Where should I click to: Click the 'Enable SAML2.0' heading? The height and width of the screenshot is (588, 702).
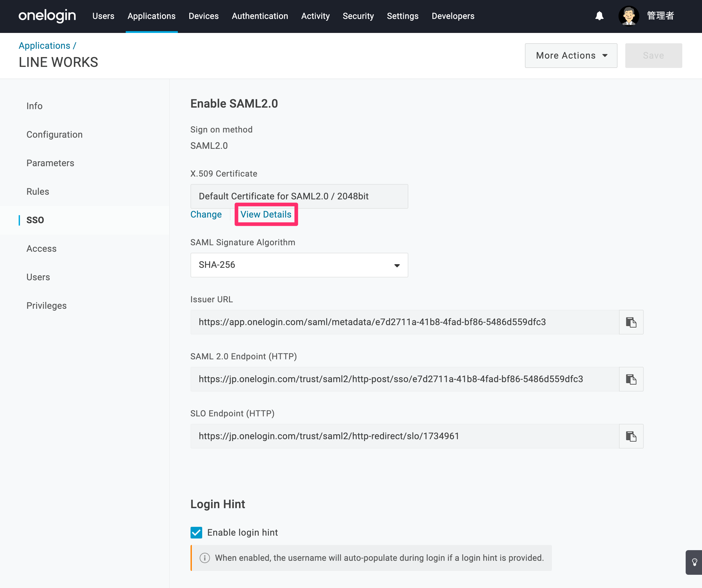coord(234,104)
